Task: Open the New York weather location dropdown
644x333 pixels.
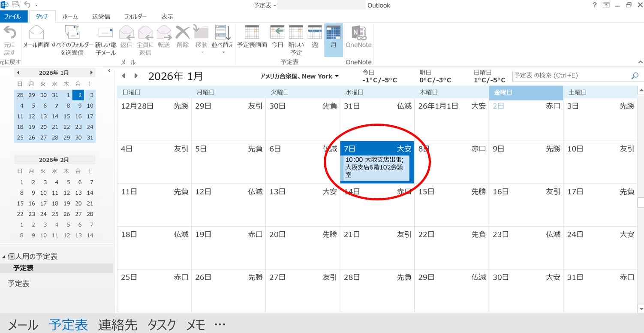Action: pyautogui.click(x=337, y=76)
